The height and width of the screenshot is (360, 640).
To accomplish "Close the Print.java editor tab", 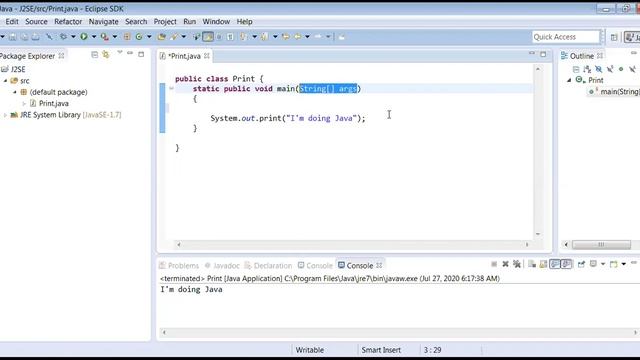I will pyautogui.click(x=207, y=56).
